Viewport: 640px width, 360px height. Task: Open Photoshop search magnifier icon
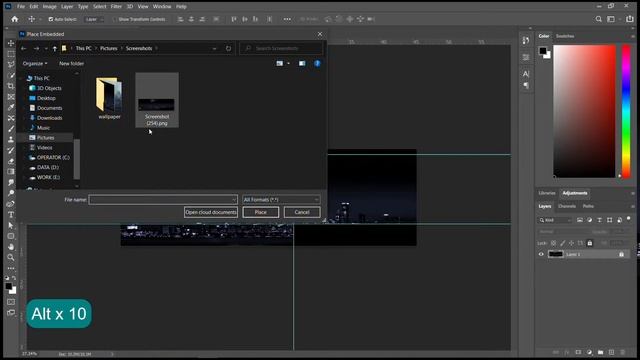(x=598, y=19)
